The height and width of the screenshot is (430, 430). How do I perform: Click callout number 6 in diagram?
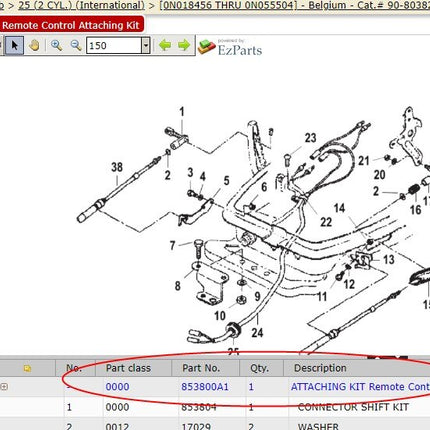(x=264, y=187)
